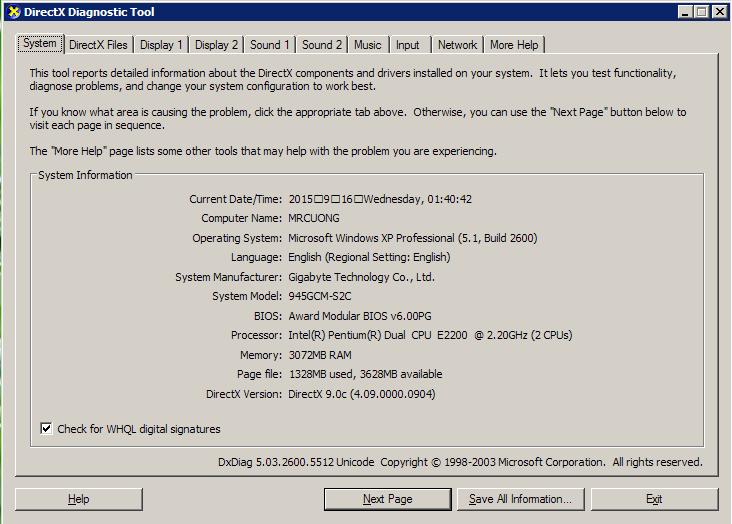Click the current date/time value
The height and width of the screenshot is (524, 732).
pos(380,199)
